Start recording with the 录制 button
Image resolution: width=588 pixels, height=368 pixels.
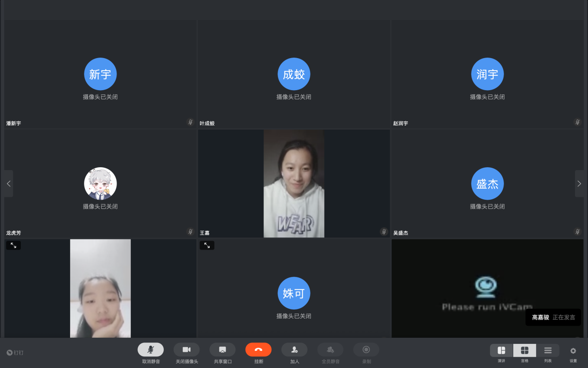pos(366,350)
